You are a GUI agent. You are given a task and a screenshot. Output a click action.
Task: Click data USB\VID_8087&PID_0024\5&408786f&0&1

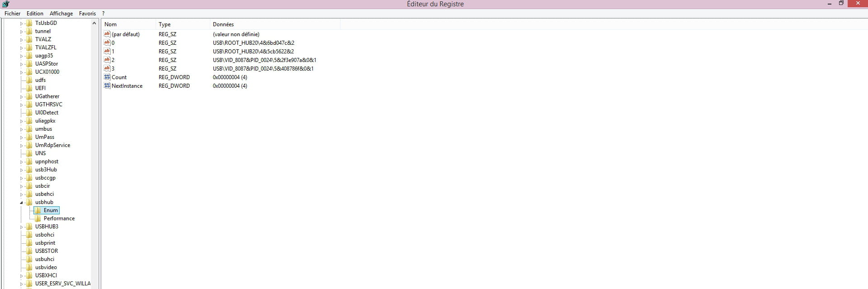click(264, 69)
